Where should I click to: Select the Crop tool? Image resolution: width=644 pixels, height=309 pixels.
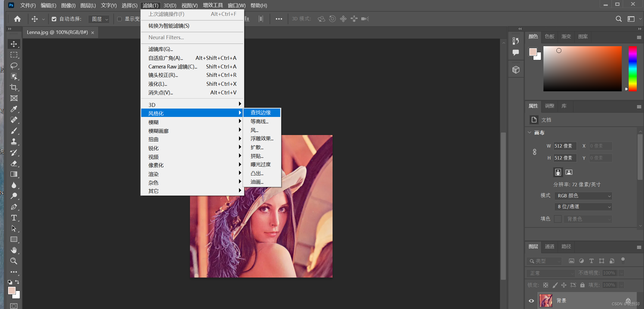pyautogui.click(x=14, y=87)
